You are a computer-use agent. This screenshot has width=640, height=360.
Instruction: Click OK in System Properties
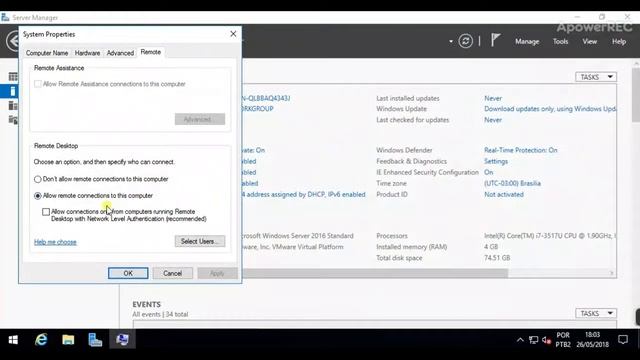[128, 273]
